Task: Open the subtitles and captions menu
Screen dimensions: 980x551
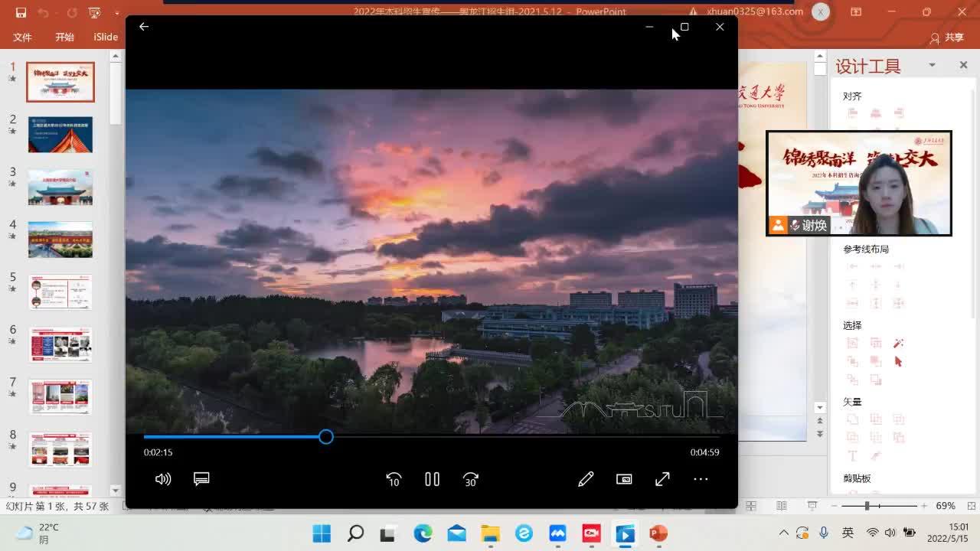Action: click(201, 479)
